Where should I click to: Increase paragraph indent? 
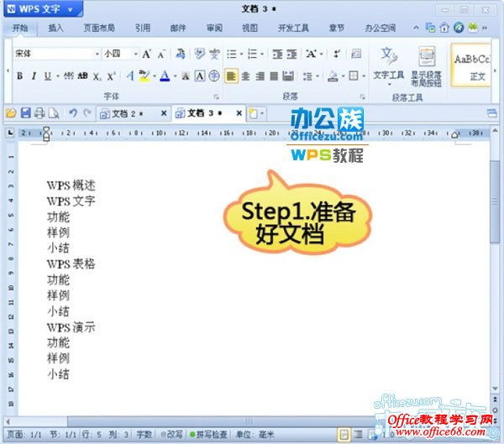click(x=291, y=54)
